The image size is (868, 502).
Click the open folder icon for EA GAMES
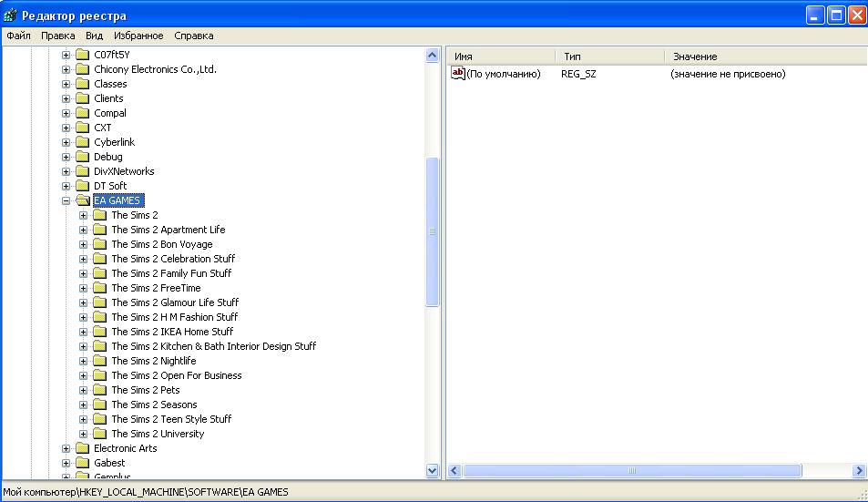[82, 200]
